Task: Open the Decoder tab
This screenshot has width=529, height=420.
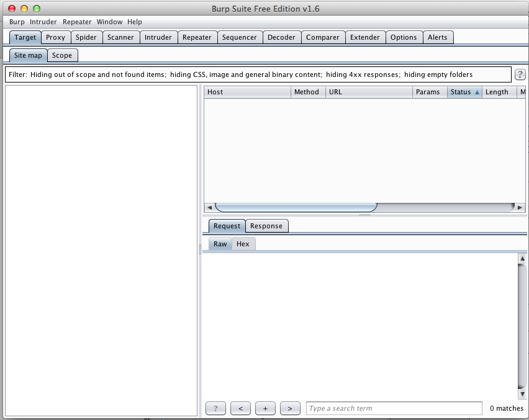Action: click(x=281, y=37)
